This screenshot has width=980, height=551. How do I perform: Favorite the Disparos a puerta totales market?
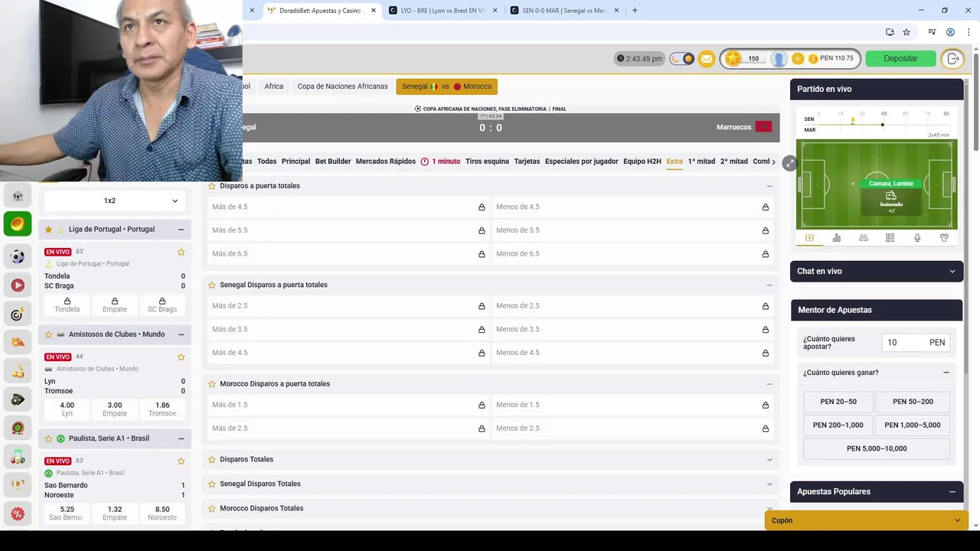pyautogui.click(x=212, y=186)
